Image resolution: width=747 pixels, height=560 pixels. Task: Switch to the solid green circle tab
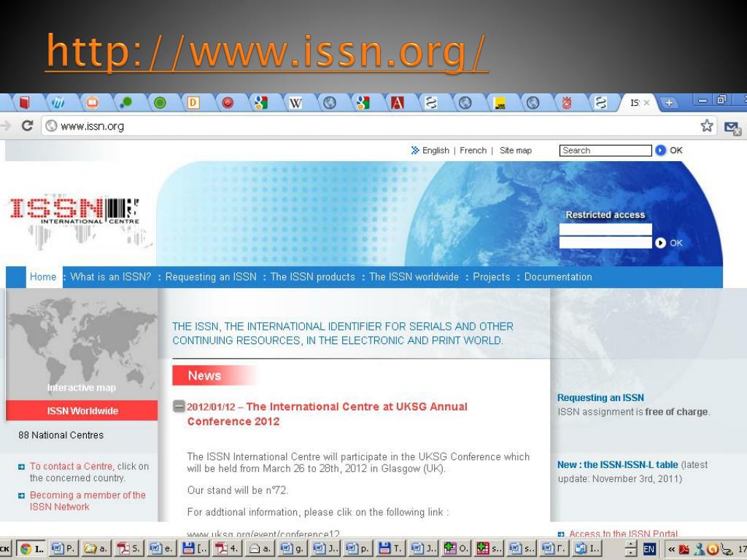(x=160, y=102)
